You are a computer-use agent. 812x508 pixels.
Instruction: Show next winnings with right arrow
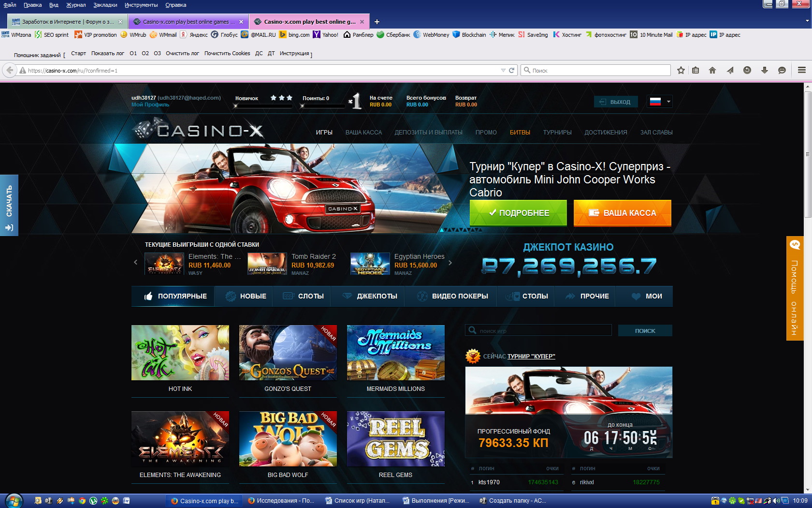click(450, 263)
